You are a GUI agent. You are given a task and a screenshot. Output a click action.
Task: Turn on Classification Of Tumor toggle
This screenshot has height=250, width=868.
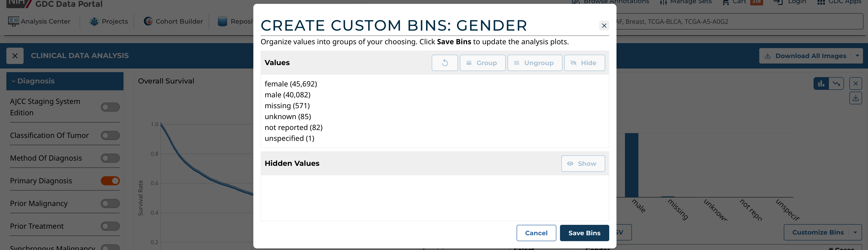point(110,135)
